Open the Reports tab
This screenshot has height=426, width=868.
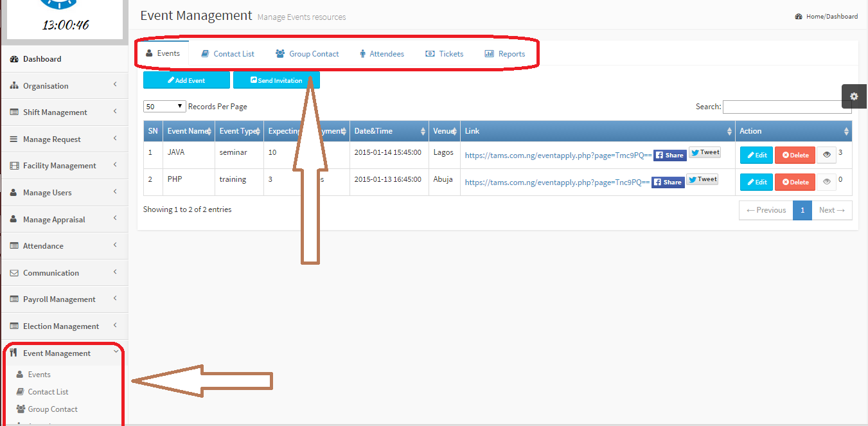point(505,54)
